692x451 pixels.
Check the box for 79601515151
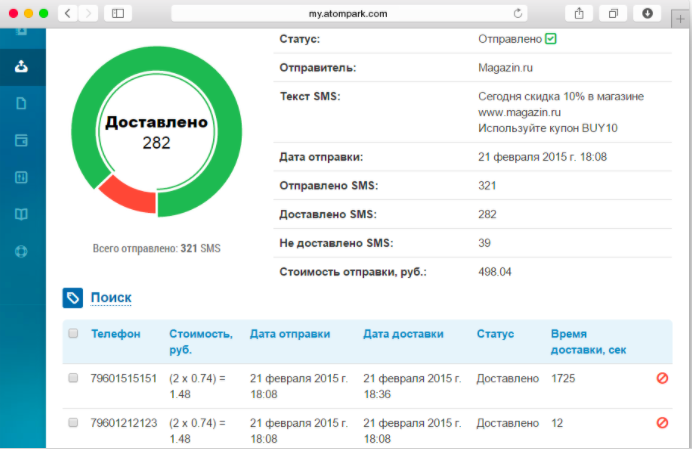[x=73, y=378]
